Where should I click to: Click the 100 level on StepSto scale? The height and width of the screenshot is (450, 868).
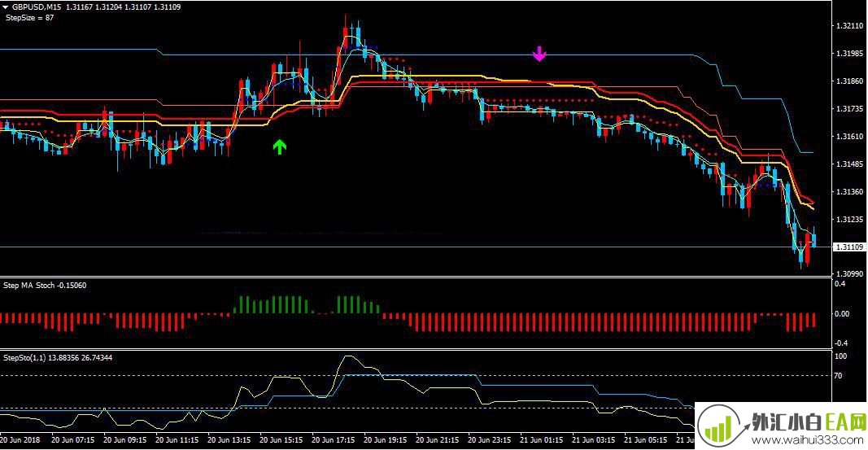click(x=841, y=356)
